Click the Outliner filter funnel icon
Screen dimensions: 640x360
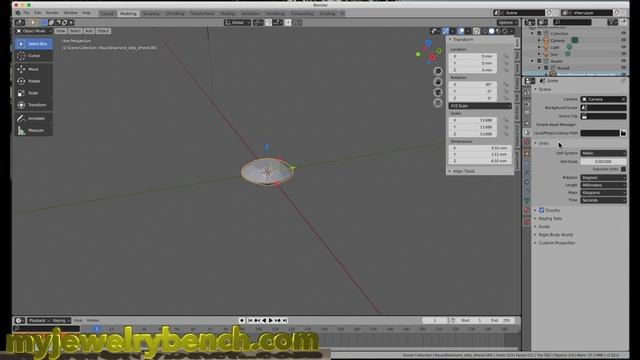612,22
